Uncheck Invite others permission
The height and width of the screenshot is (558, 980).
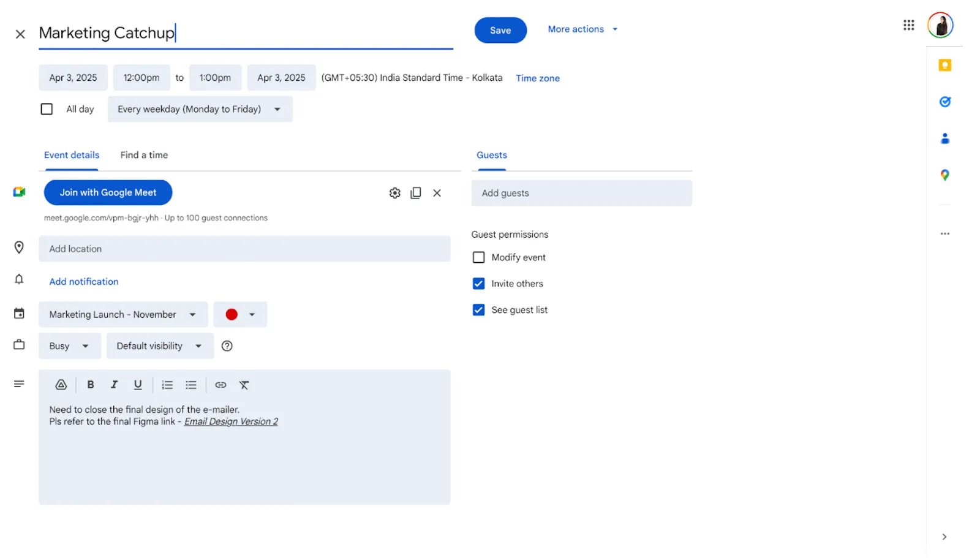click(x=478, y=284)
